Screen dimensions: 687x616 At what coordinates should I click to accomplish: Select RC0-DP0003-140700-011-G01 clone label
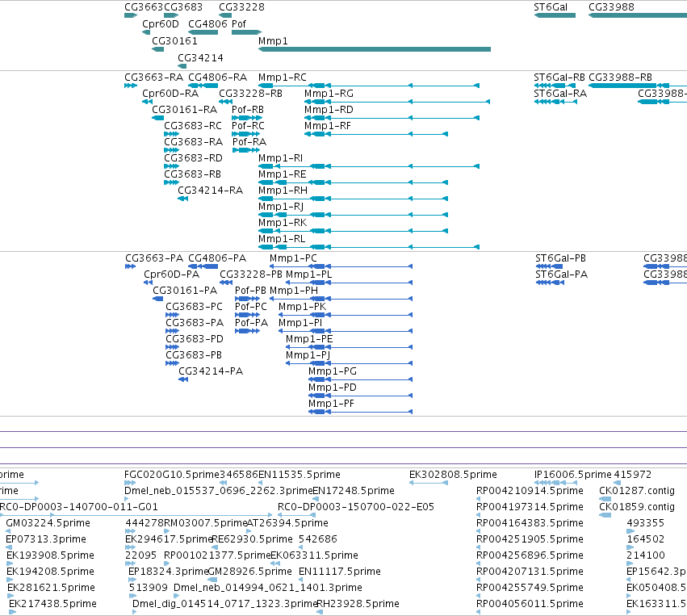pyautogui.click(x=79, y=507)
